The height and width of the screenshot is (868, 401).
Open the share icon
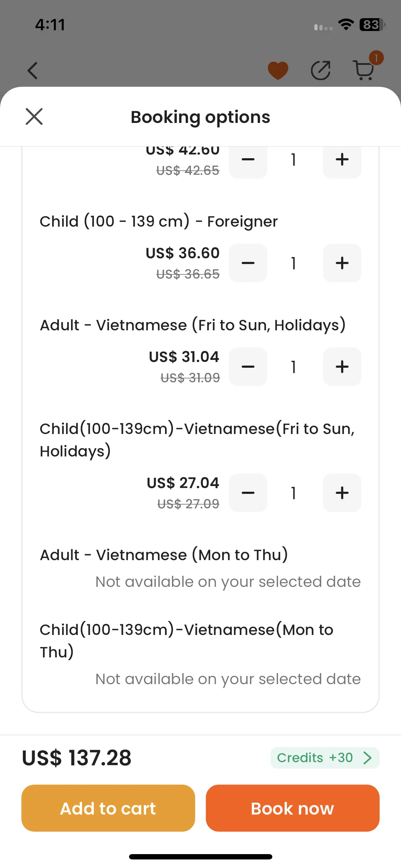point(321,70)
